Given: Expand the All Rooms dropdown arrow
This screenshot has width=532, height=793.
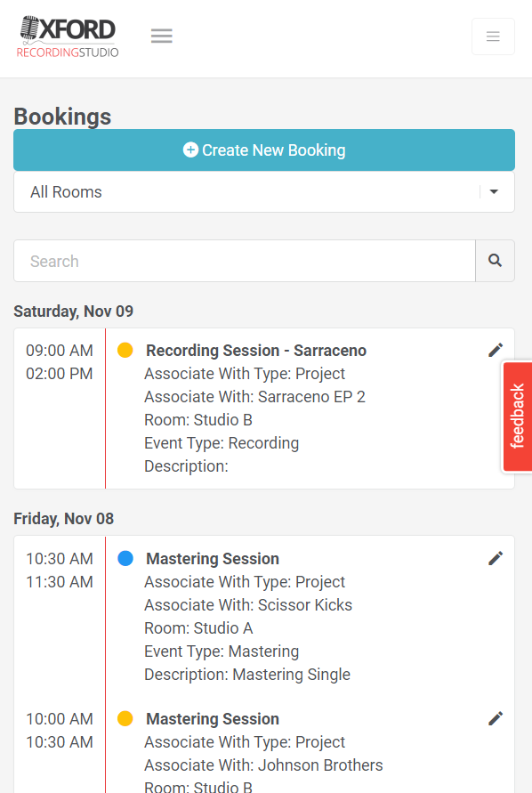Looking at the screenshot, I should click(x=494, y=192).
